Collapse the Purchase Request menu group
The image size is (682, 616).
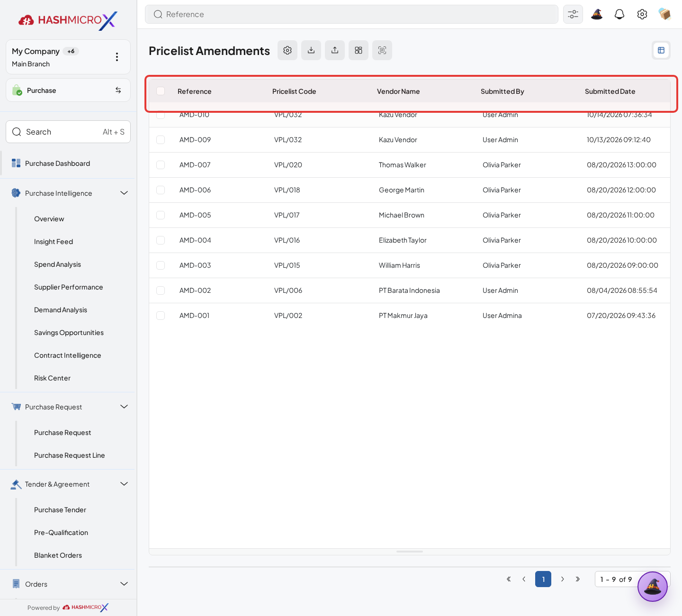pyautogui.click(x=124, y=407)
